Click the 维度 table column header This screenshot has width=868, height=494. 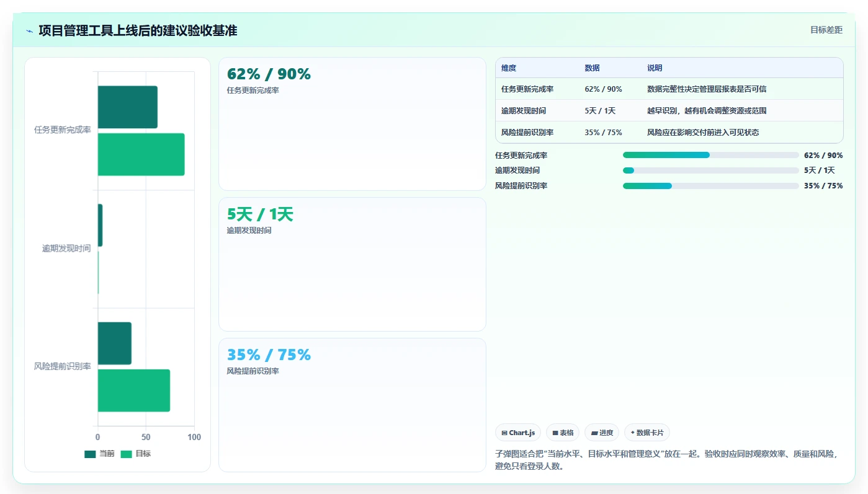click(509, 68)
